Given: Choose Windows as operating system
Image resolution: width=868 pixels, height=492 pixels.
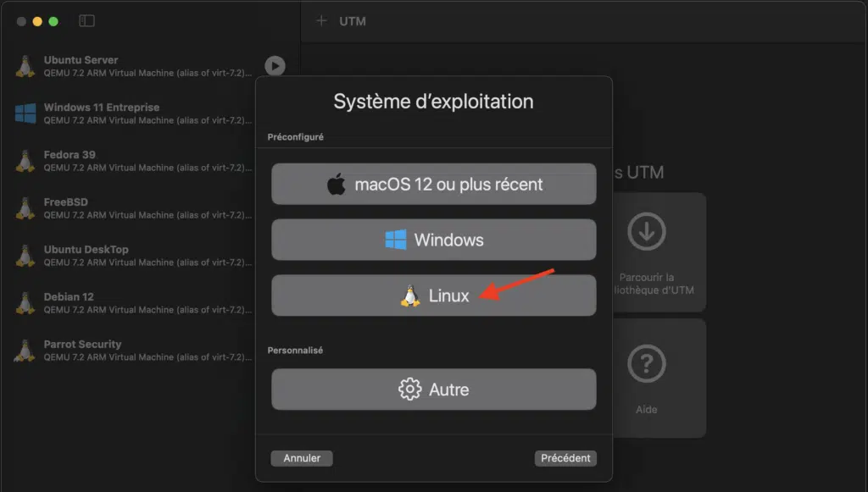Looking at the screenshot, I should point(433,240).
